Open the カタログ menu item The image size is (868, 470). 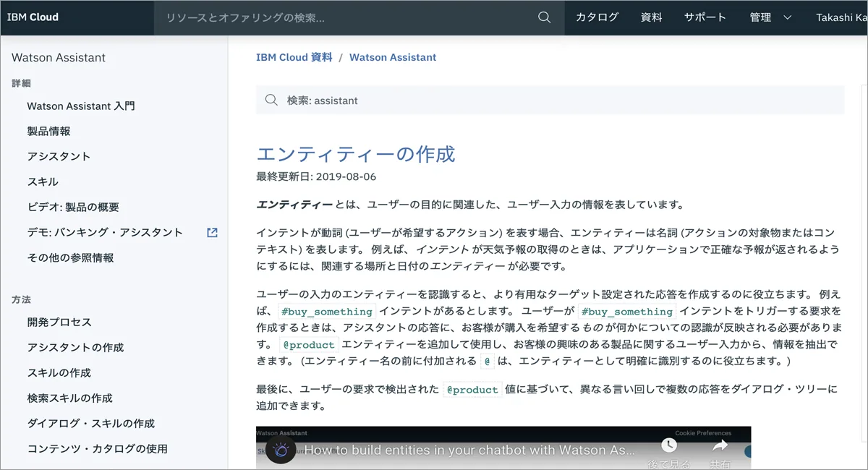coord(597,17)
